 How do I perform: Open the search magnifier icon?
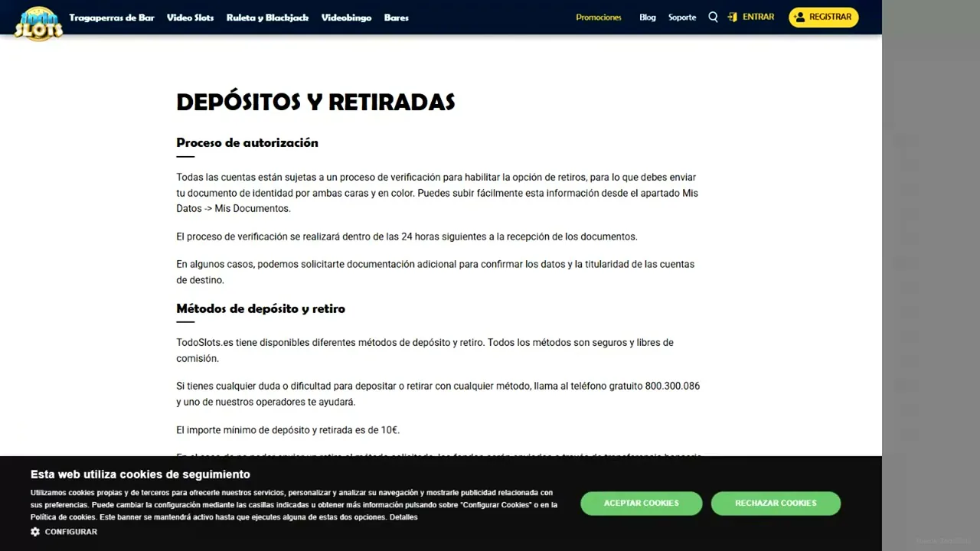[x=713, y=17]
